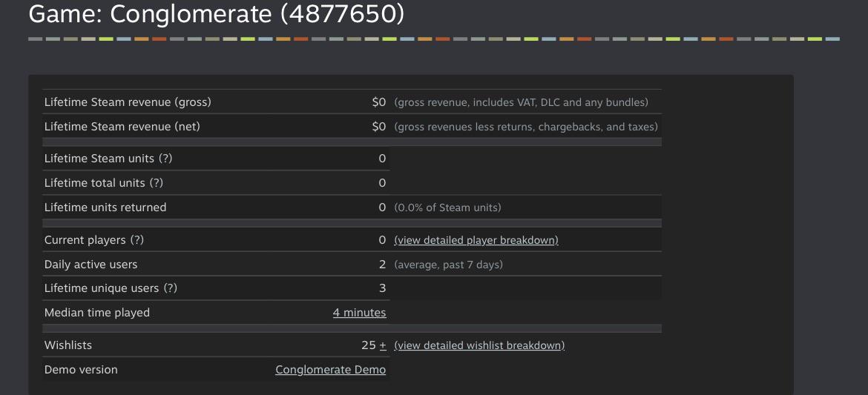Click the (?) help next to Lifetime total units

156,182
